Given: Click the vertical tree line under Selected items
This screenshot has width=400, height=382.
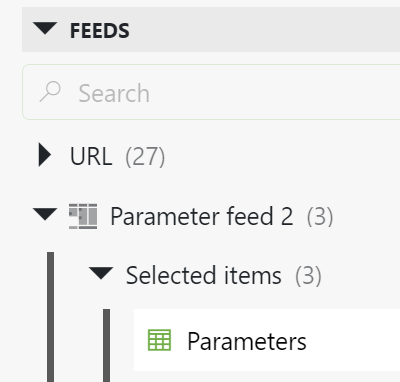Looking at the screenshot, I should [106, 345].
